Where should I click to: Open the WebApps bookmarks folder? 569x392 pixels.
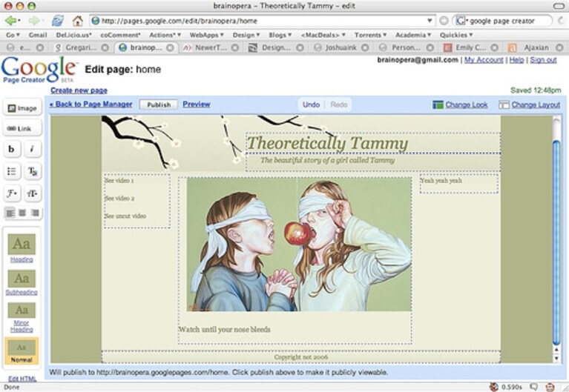click(206, 35)
